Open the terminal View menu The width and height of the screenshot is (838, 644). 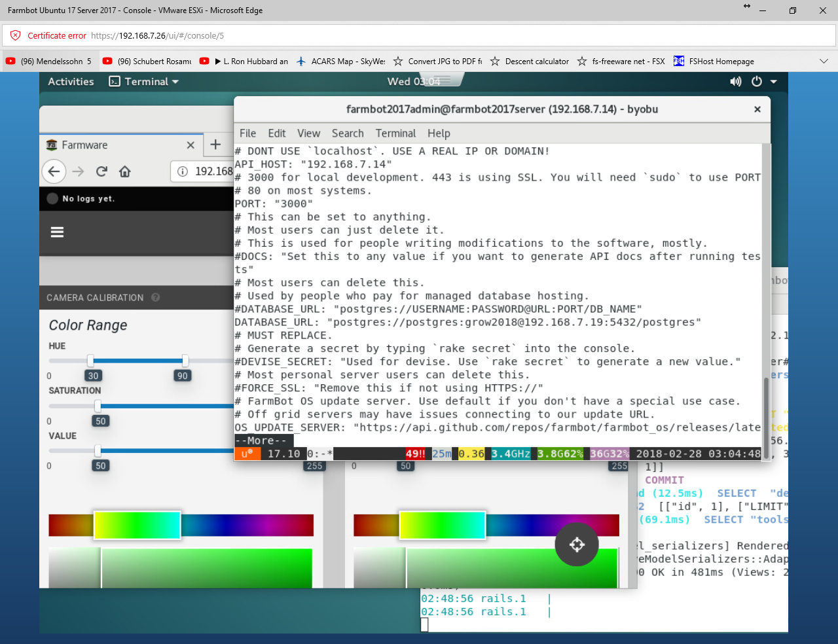309,133
